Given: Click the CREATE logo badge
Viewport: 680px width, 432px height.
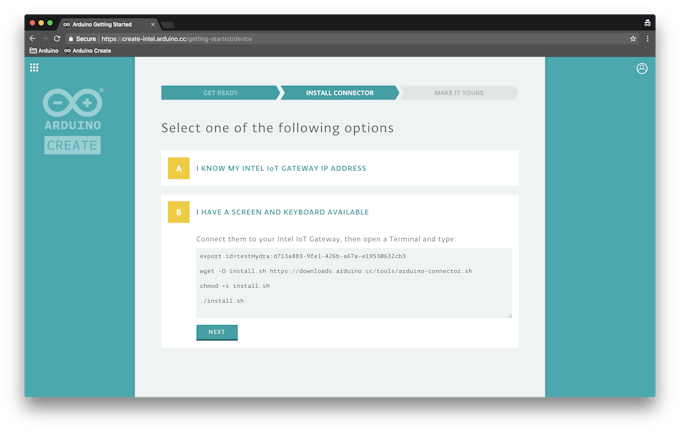Looking at the screenshot, I should tap(72, 145).
